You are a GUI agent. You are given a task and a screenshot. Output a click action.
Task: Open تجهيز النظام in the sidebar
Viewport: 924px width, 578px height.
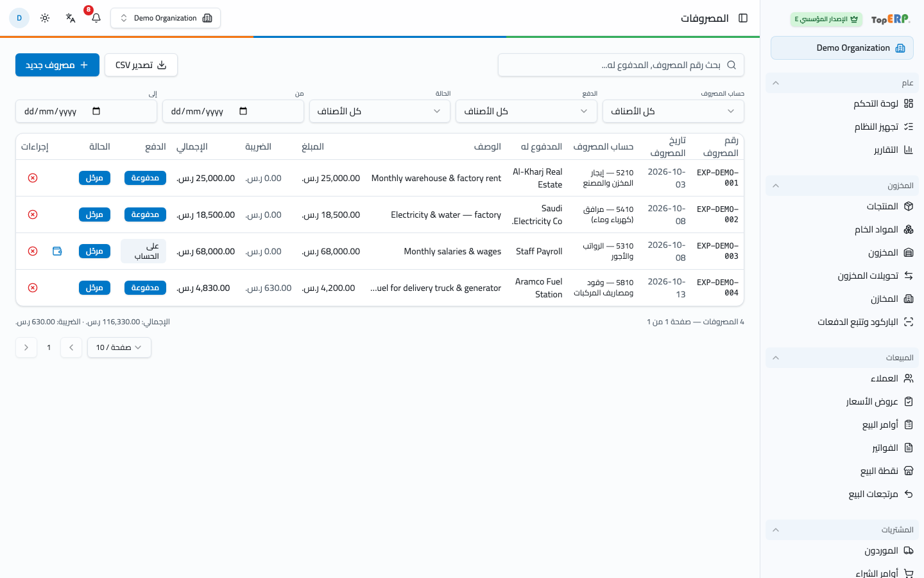tap(842, 127)
